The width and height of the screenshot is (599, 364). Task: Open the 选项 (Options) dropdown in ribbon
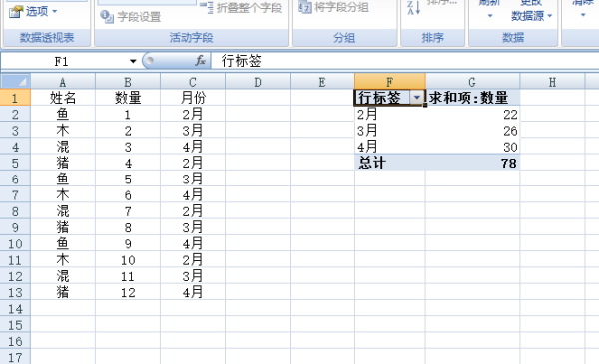pos(33,11)
